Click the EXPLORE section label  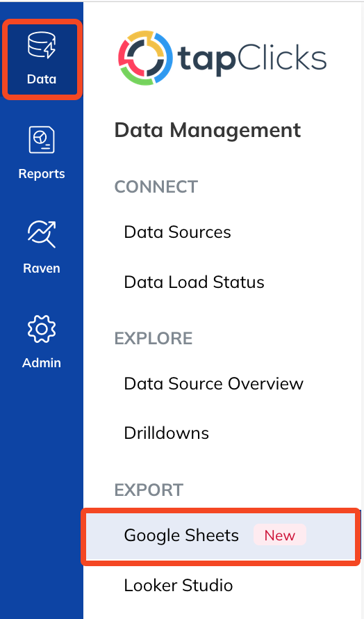(154, 338)
